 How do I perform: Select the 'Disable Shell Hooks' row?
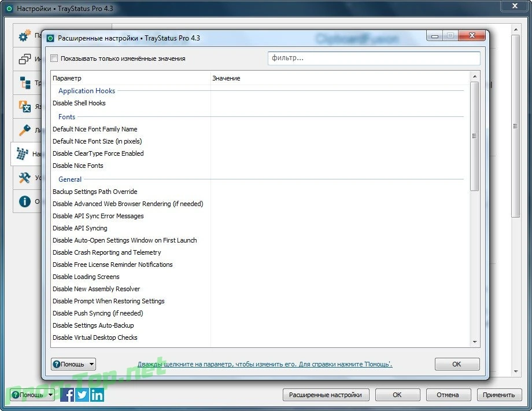[260, 103]
